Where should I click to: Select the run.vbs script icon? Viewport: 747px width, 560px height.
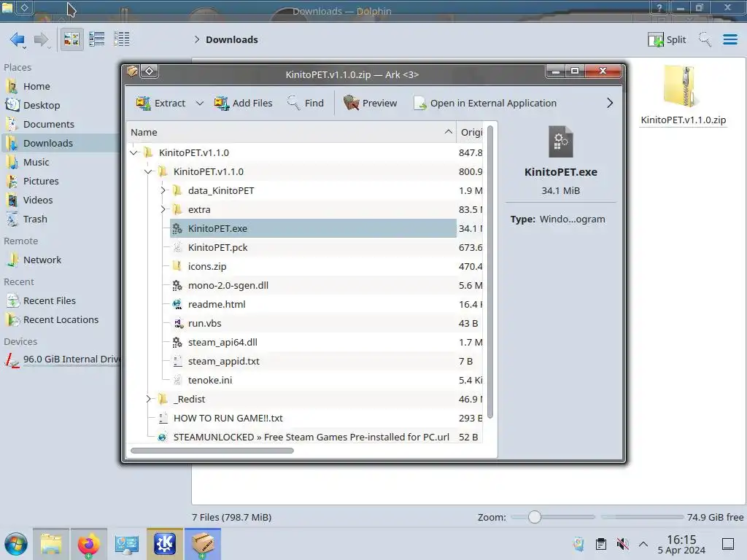pyautogui.click(x=177, y=323)
